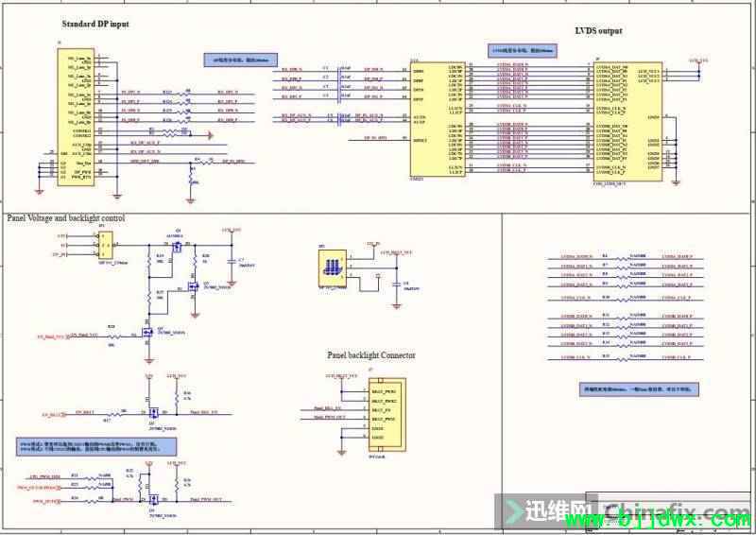
Task: Click the ground symbol below the LVDS connector
Action: 676,183
